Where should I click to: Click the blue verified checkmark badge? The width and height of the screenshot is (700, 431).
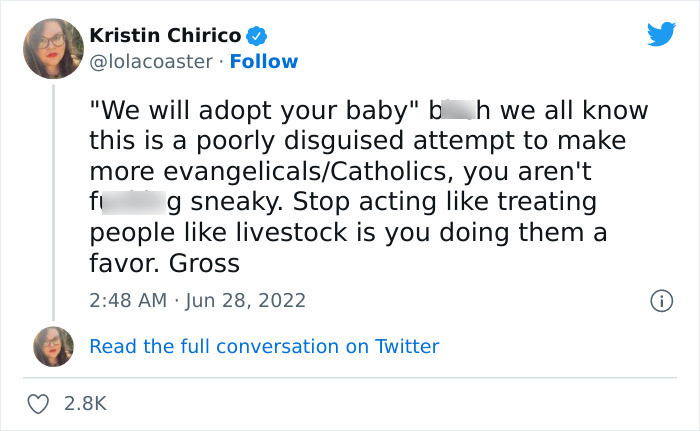257,36
